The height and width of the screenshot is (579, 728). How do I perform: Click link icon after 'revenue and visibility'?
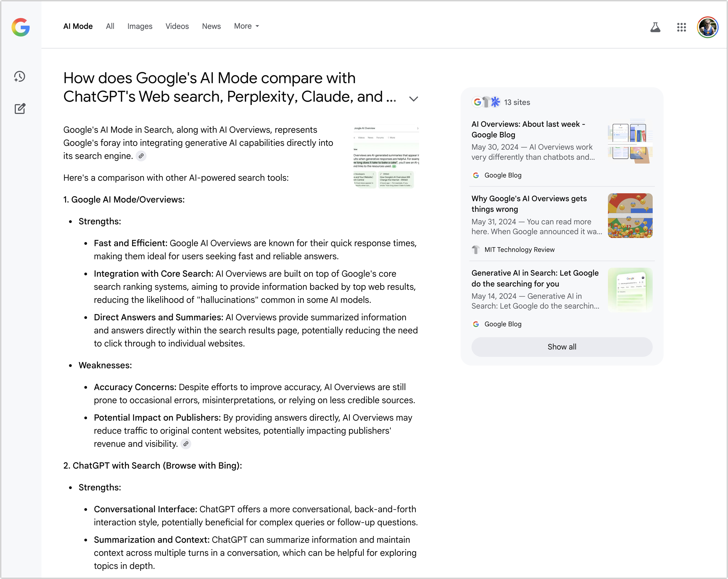click(186, 444)
